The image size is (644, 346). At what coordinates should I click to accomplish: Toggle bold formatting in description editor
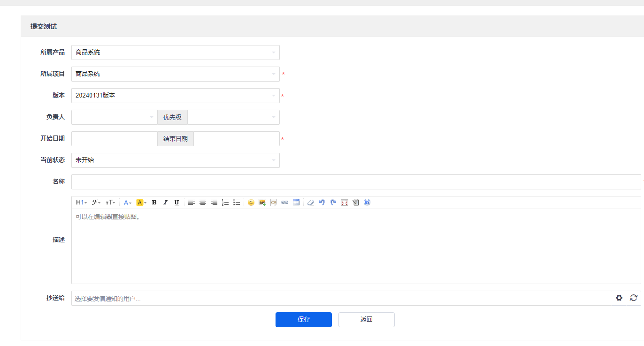tap(154, 203)
